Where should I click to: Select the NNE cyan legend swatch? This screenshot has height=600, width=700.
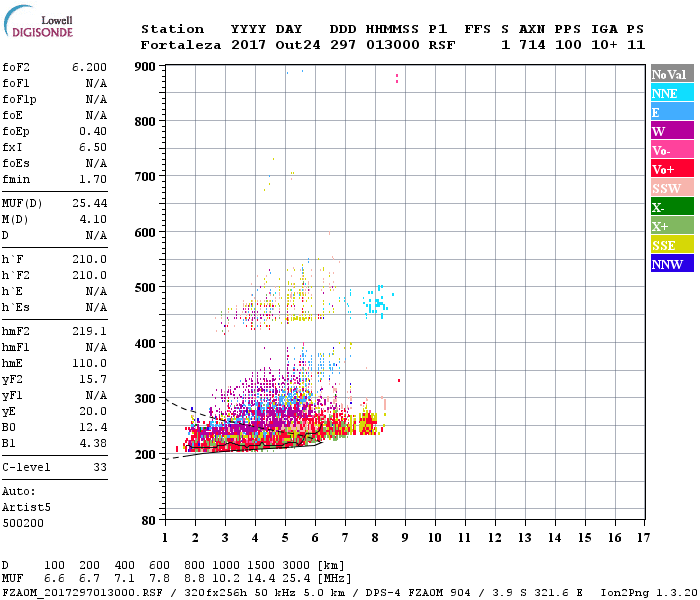point(672,93)
